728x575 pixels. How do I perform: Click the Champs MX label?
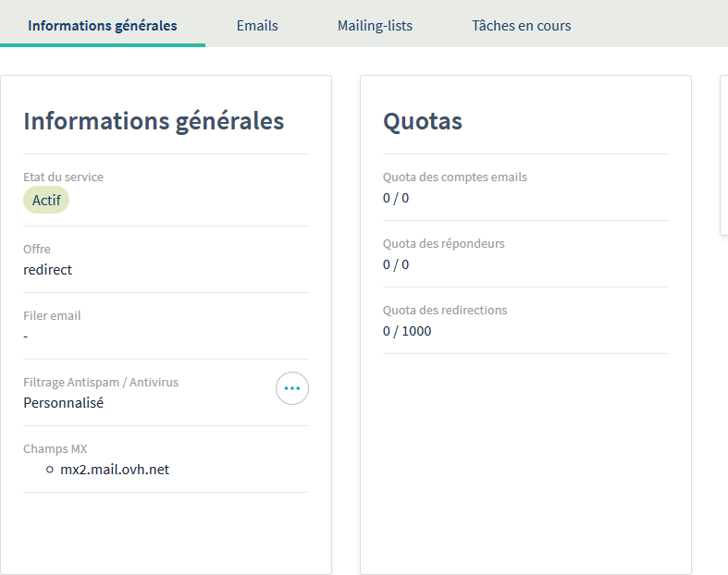56,448
